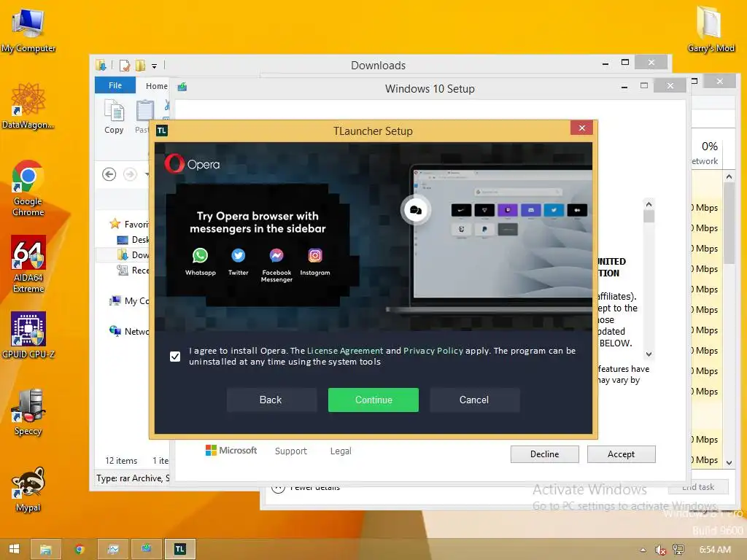Click the 0% Network column header in Task Manager
Screen dimensions: 747x560
707,152
